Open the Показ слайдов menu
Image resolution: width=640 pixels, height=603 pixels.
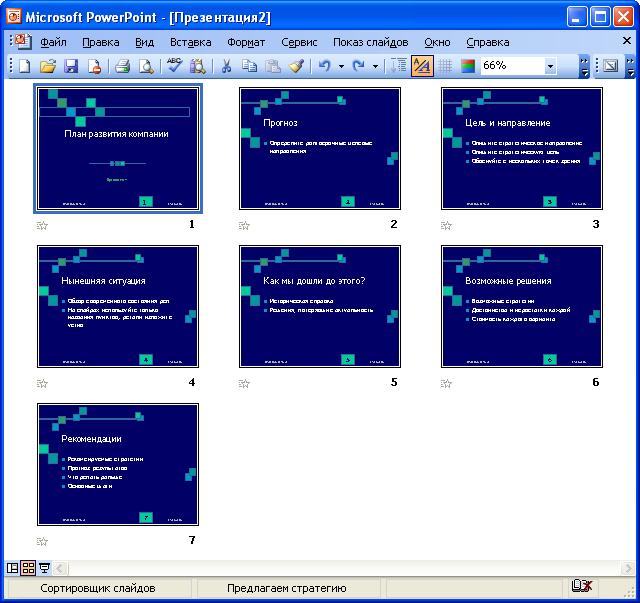point(371,42)
